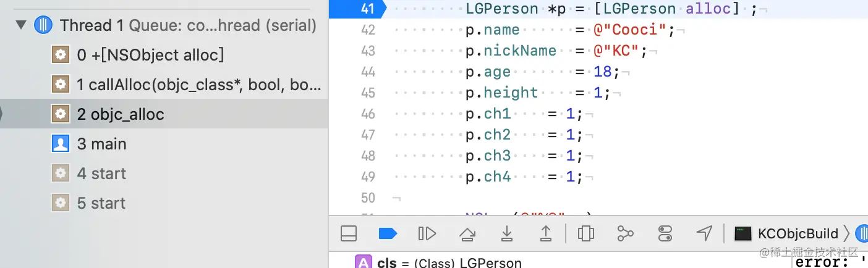This screenshot has height=268, width=868.
Task: Click the alloc call on line 41
Action: coord(708,9)
